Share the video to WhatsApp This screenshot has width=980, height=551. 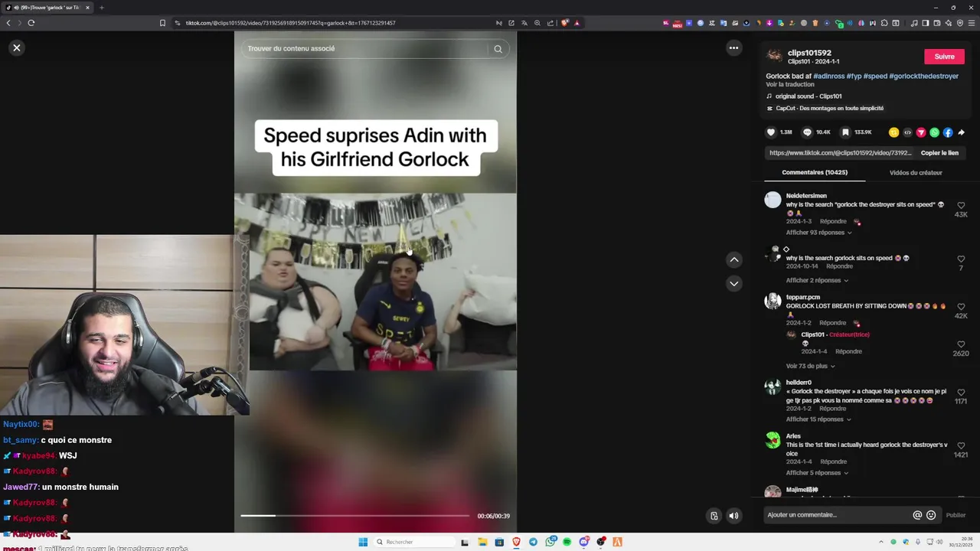[x=934, y=132]
